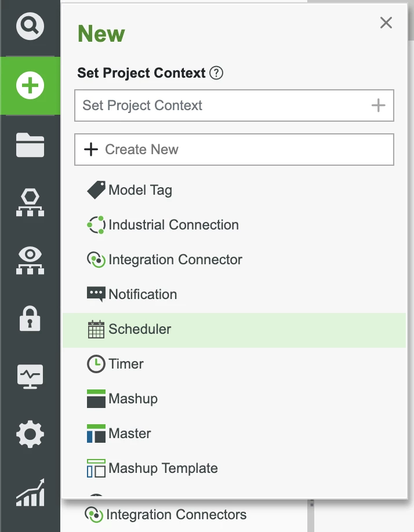Select the Modeling hierarchy icon
The height and width of the screenshot is (532, 414).
(30, 202)
